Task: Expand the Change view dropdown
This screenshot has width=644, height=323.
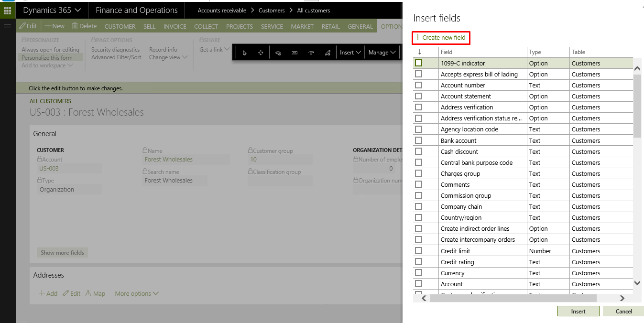Action: [168, 57]
